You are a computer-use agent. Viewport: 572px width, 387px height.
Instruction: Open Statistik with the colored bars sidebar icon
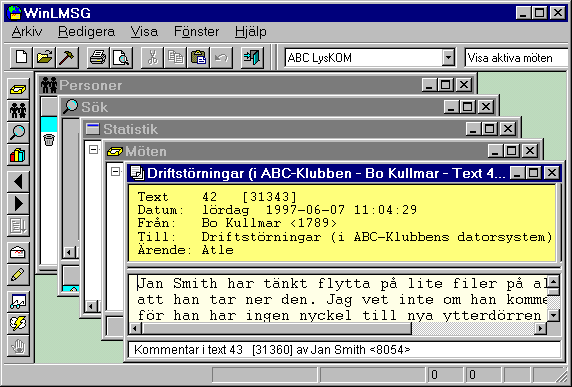(x=18, y=155)
